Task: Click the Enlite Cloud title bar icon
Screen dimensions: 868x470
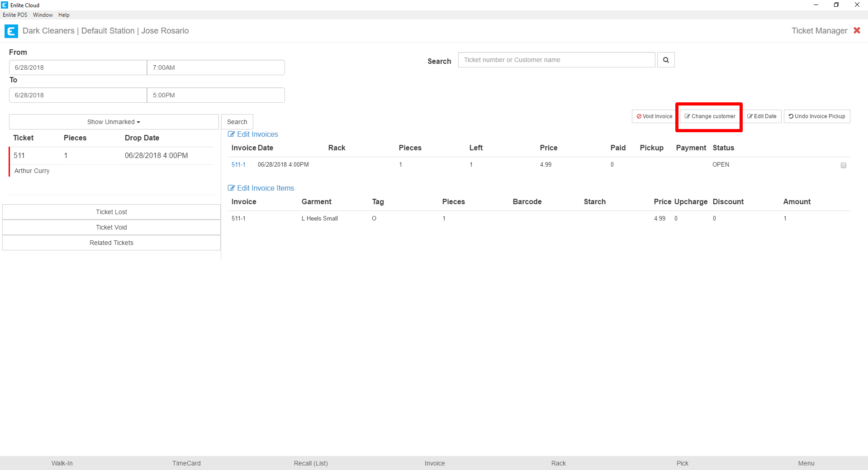Action: pos(5,5)
